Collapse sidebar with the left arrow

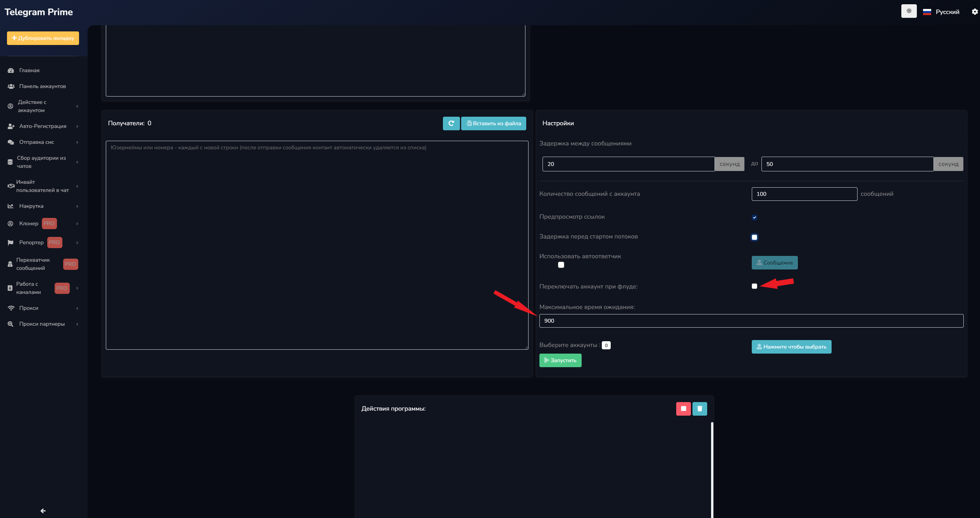point(43,511)
